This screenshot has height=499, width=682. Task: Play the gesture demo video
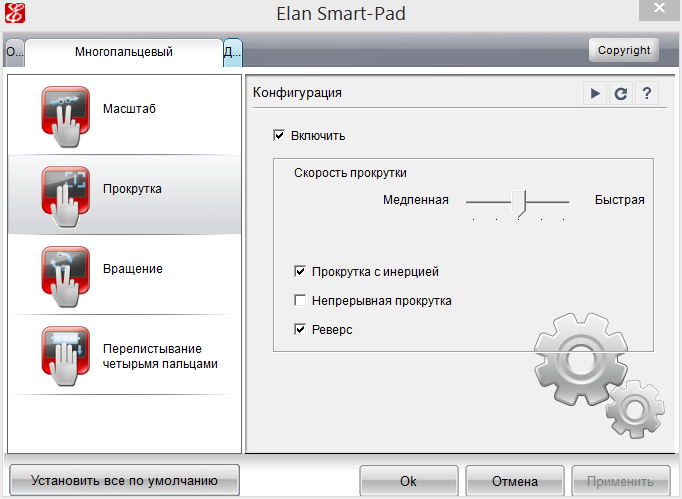click(x=595, y=93)
